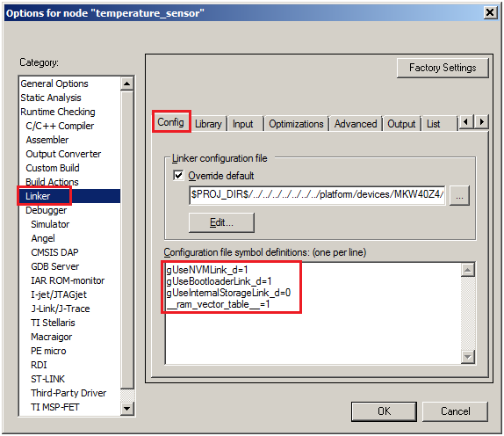Viewport: 504px width, 436px height.
Task: Open the Optimizations tab
Action: pyautogui.click(x=296, y=124)
